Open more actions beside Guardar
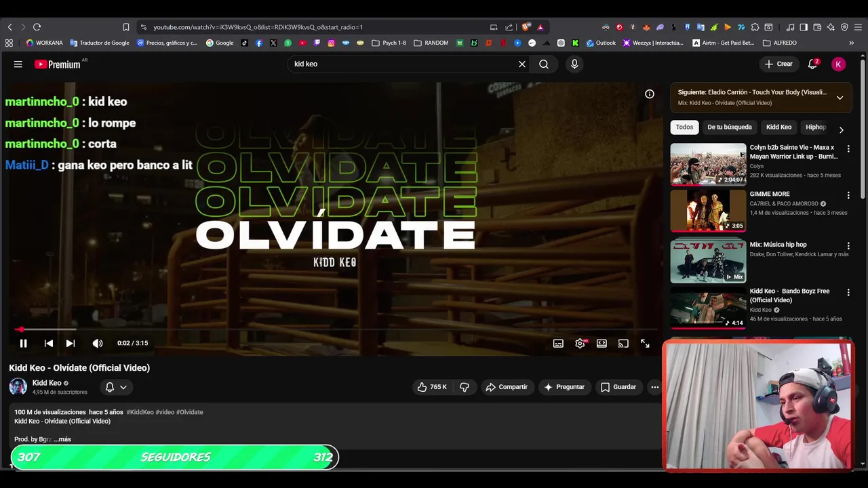Image resolution: width=868 pixels, height=488 pixels. (654, 387)
